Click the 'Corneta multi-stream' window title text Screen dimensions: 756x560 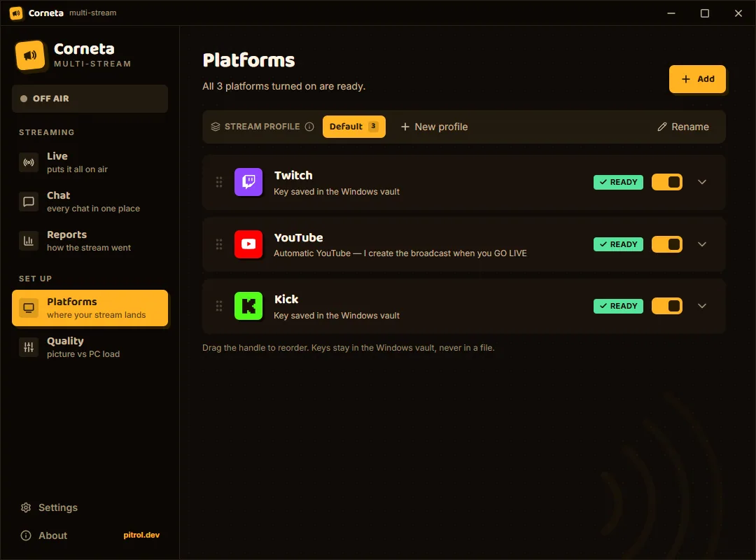(x=72, y=13)
